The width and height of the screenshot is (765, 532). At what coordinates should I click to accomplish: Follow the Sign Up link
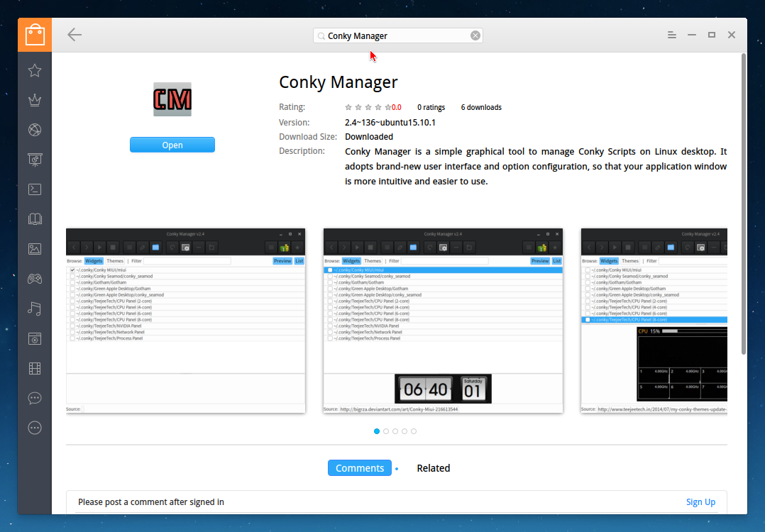tap(700, 501)
